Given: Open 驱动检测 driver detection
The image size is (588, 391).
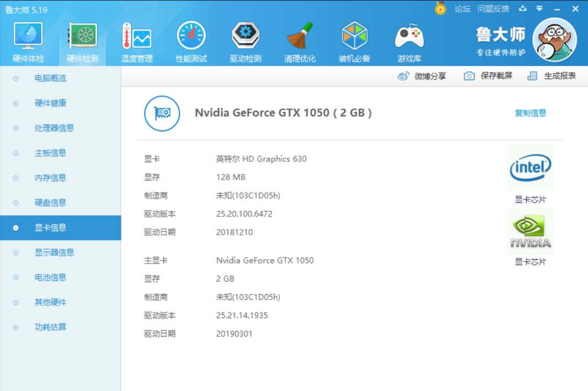Looking at the screenshot, I should (246, 42).
